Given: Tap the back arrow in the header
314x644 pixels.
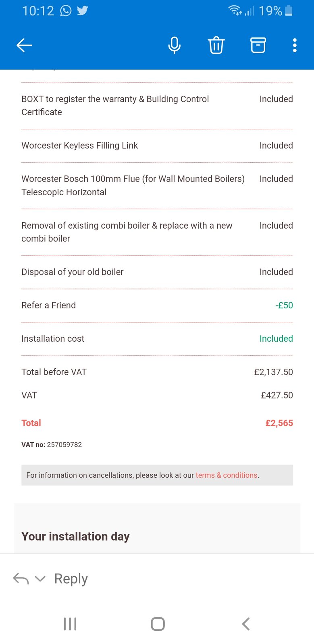Looking at the screenshot, I should click(24, 45).
